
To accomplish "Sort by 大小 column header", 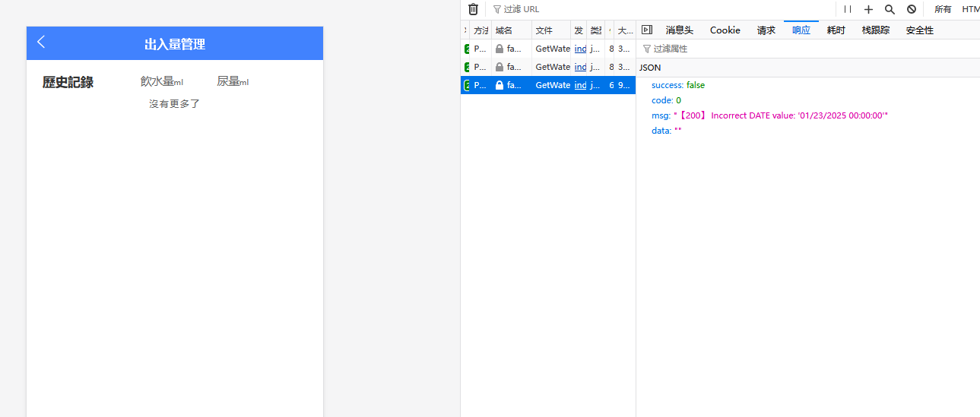I will [x=625, y=30].
